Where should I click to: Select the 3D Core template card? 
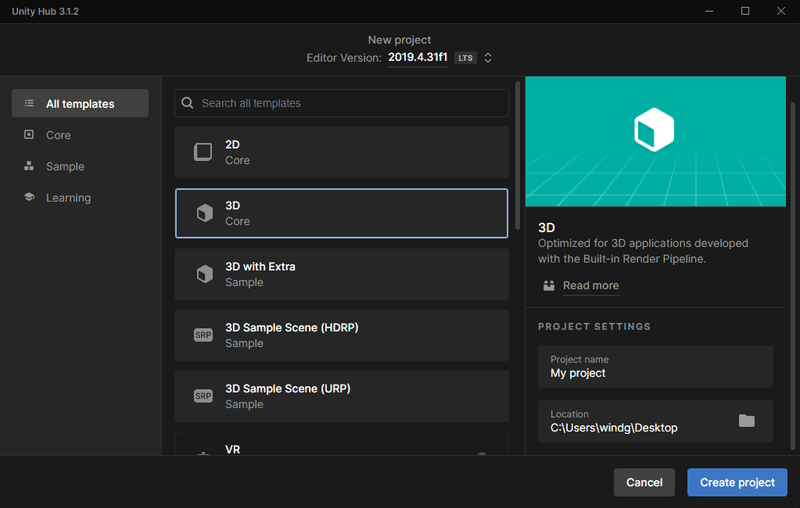click(341, 213)
